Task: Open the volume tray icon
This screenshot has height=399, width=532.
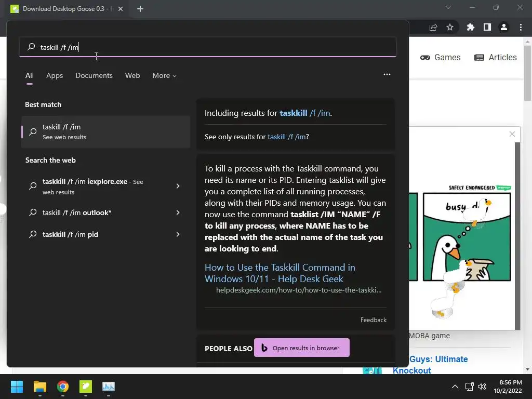Action: point(482,387)
